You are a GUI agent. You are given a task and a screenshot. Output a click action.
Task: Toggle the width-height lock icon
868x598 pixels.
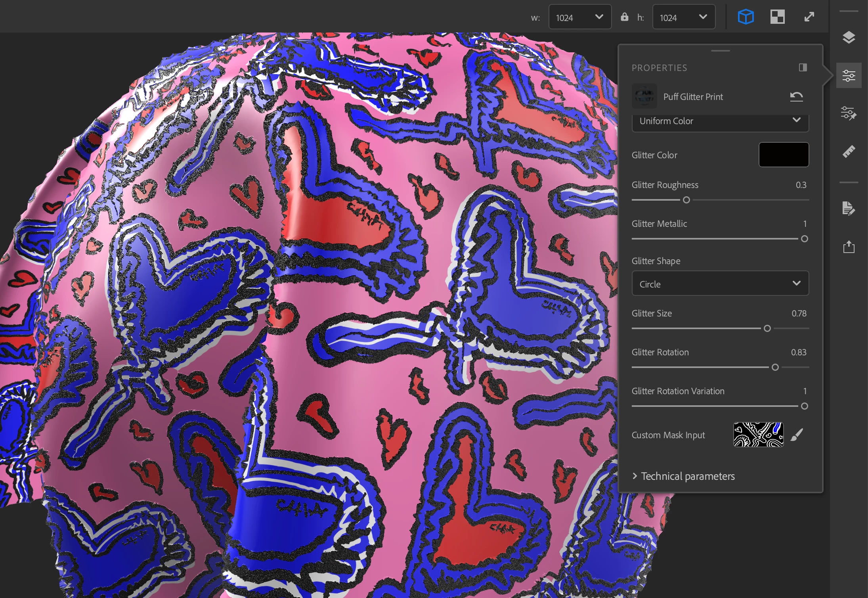coord(624,17)
